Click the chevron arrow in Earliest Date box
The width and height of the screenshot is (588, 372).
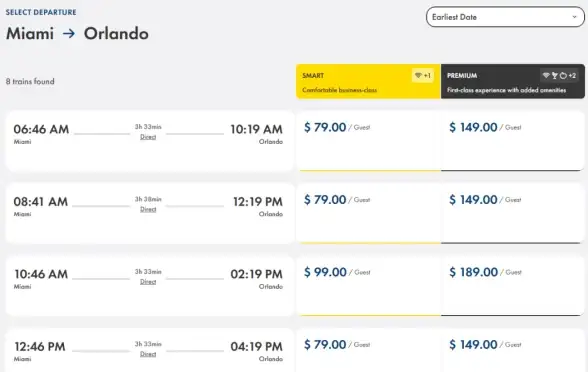click(x=574, y=17)
